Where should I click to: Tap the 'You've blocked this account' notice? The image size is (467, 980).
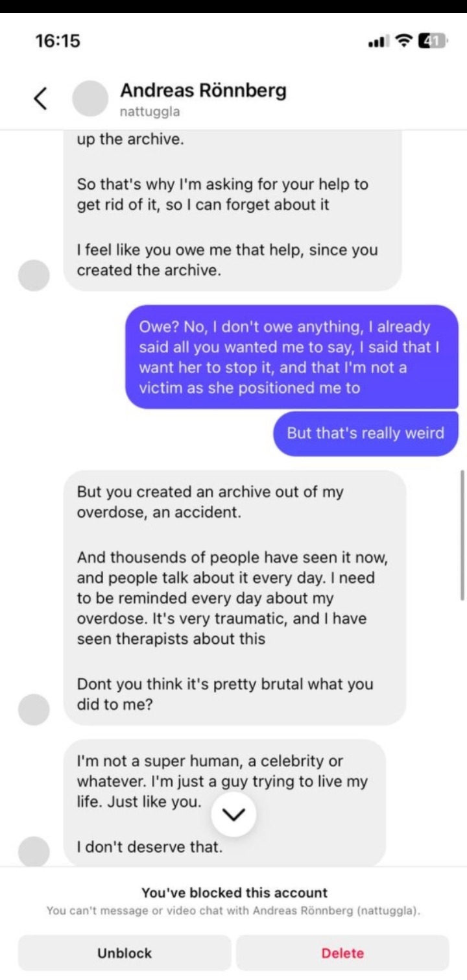(x=234, y=892)
